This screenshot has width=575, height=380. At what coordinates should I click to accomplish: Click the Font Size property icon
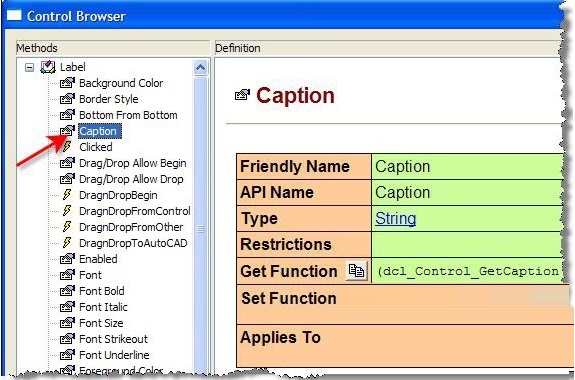point(67,323)
